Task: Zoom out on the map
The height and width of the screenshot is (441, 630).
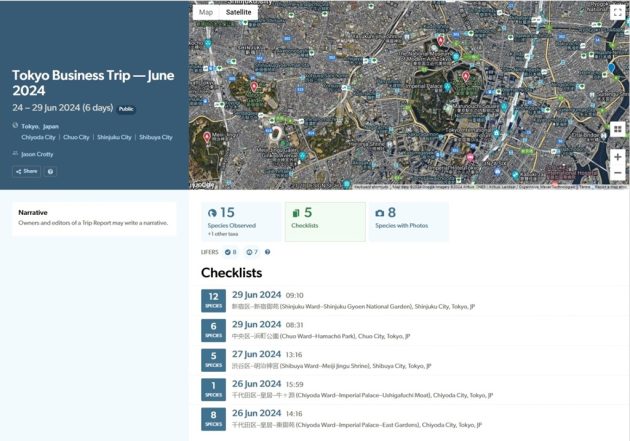Action: 617,174
